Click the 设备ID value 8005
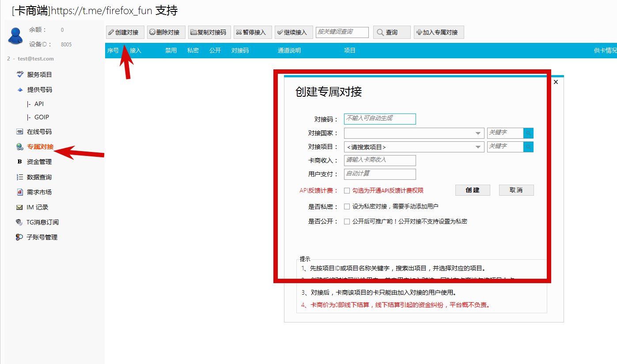Image resolution: width=617 pixels, height=364 pixels. 66,45
